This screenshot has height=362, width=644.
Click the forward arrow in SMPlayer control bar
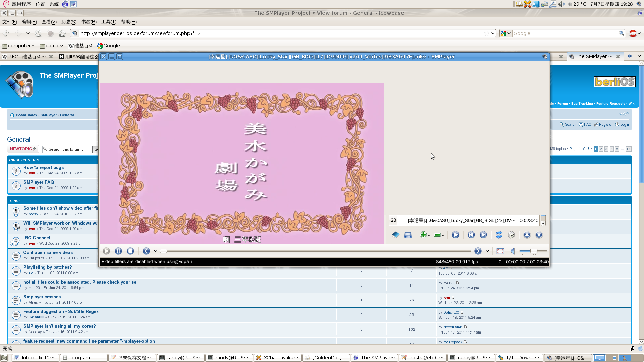(478, 251)
